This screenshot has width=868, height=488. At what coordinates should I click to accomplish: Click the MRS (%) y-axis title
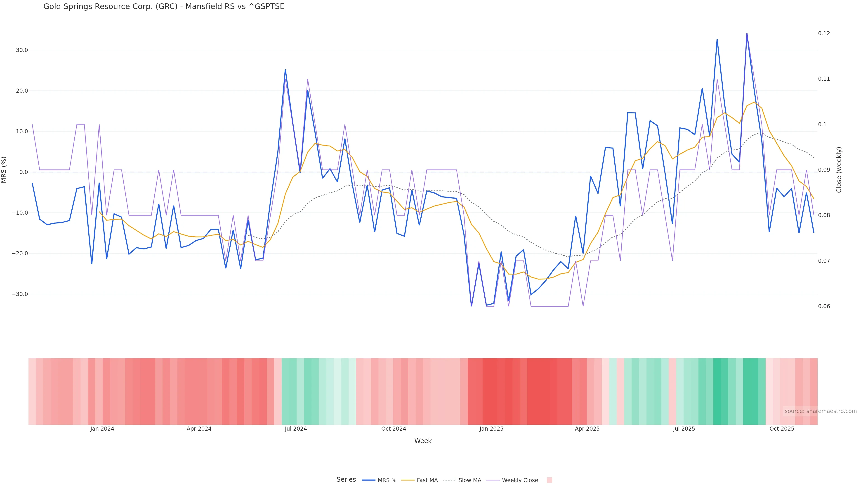coord(4,170)
